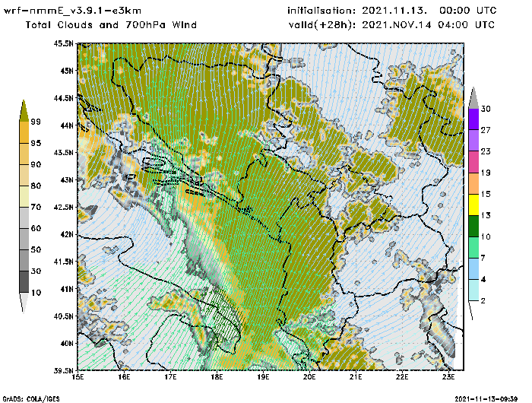Select the 80–90 tan cloud legend swatch
Screen dimensions: 532x403
point(24,175)
